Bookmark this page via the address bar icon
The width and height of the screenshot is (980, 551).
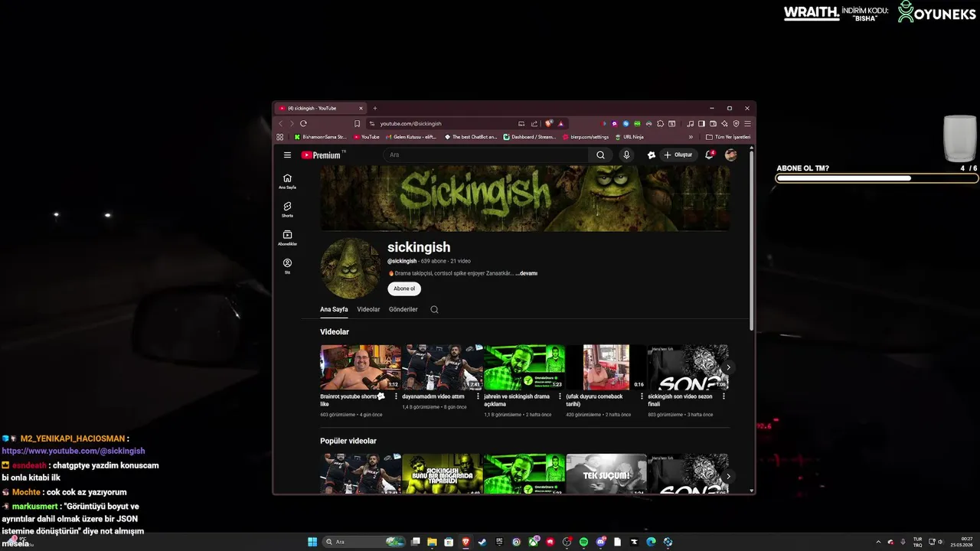357,123
